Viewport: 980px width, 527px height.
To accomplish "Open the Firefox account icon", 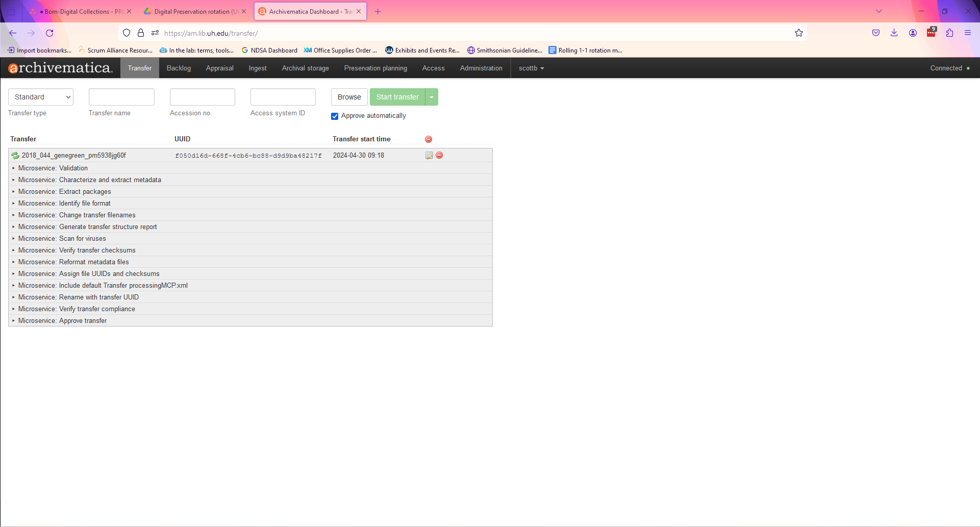I will [913, 33].
